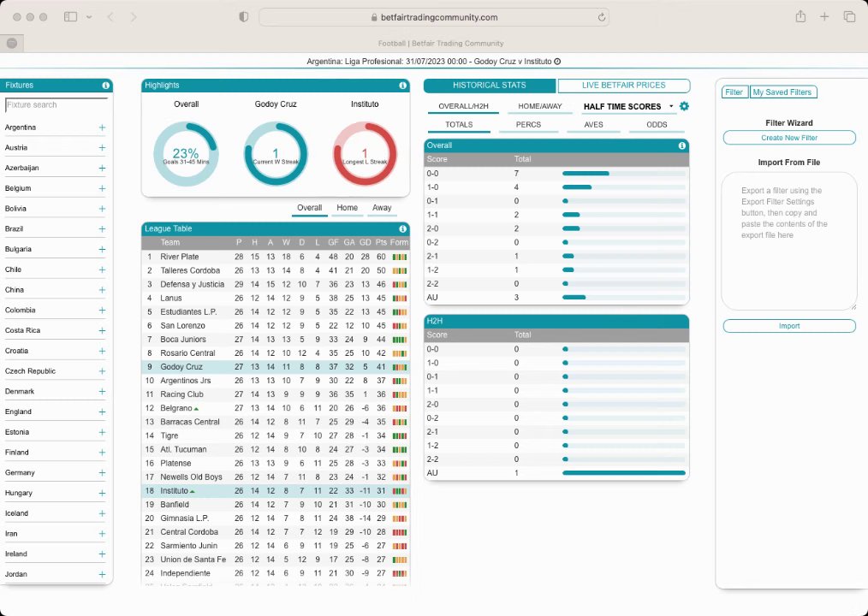
Task: Click the privacy shield icon
Action: pos(244,17)
